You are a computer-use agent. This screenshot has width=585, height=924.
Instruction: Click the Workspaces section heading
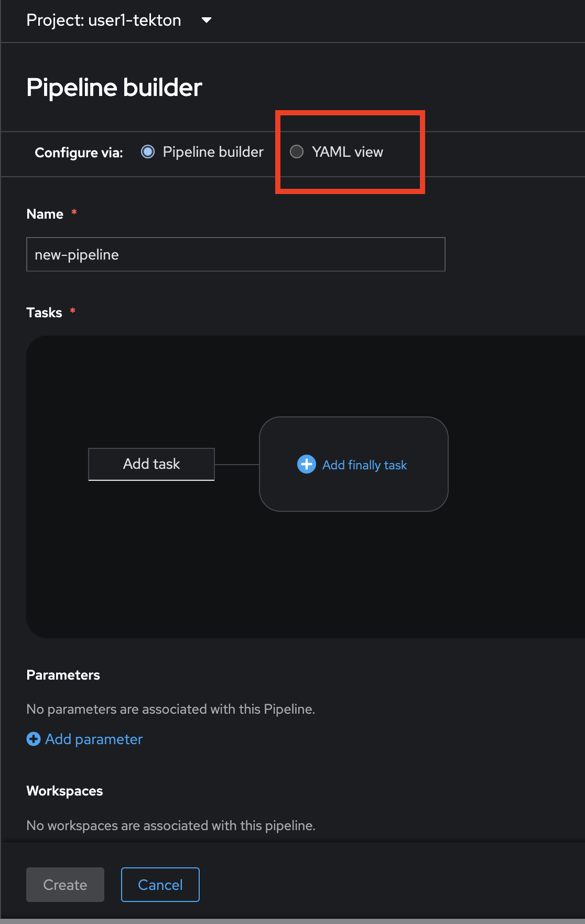pos(65,791)
